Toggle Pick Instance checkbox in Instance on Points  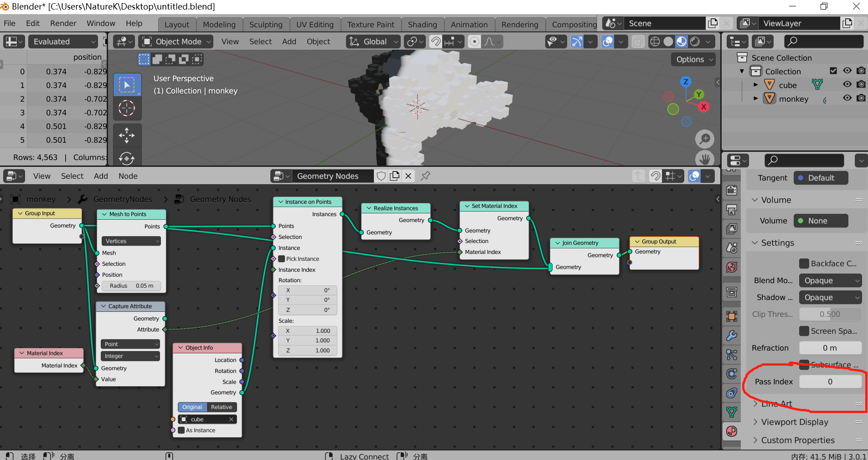tap(282, 259)
